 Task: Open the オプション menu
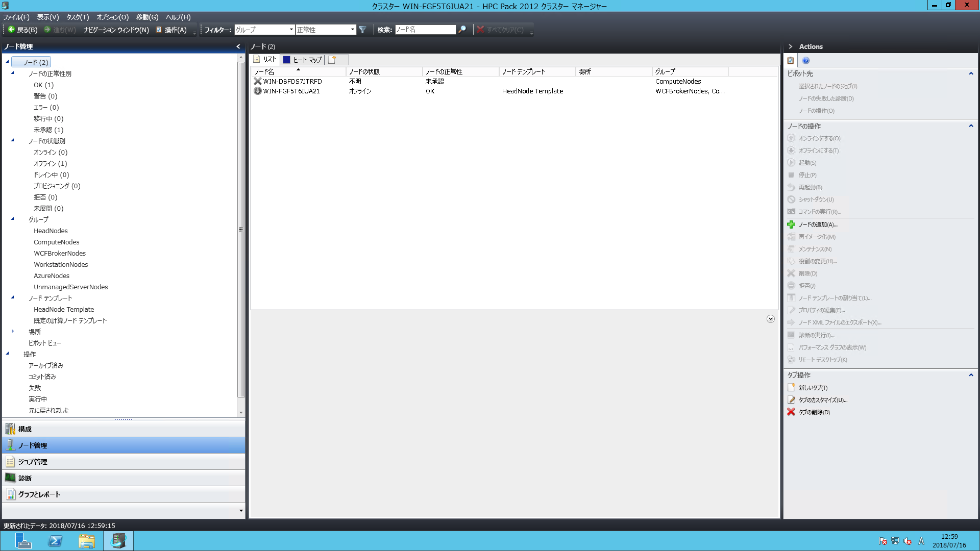(x=112, y=17)
